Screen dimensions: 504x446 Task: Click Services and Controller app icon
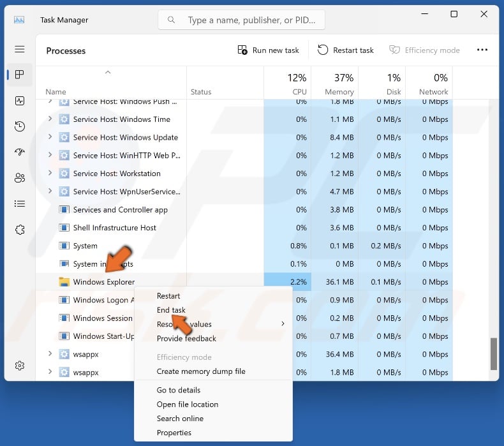(64, 210)
